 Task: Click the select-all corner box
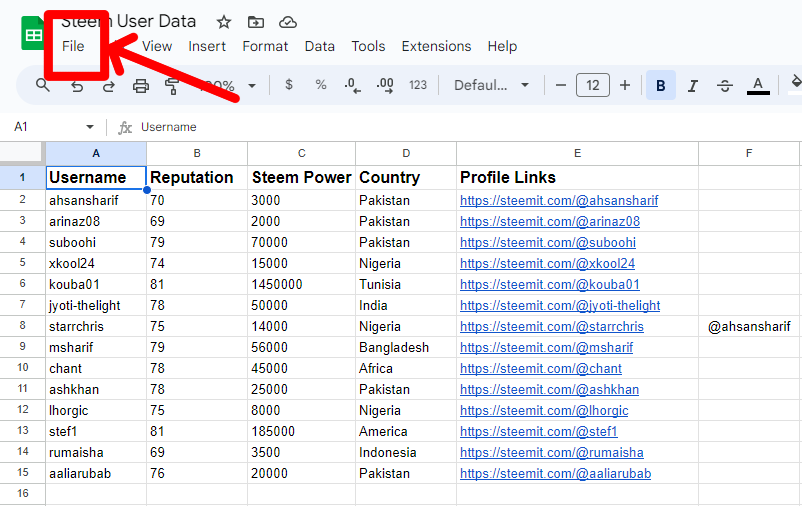[x=22, y=153]
